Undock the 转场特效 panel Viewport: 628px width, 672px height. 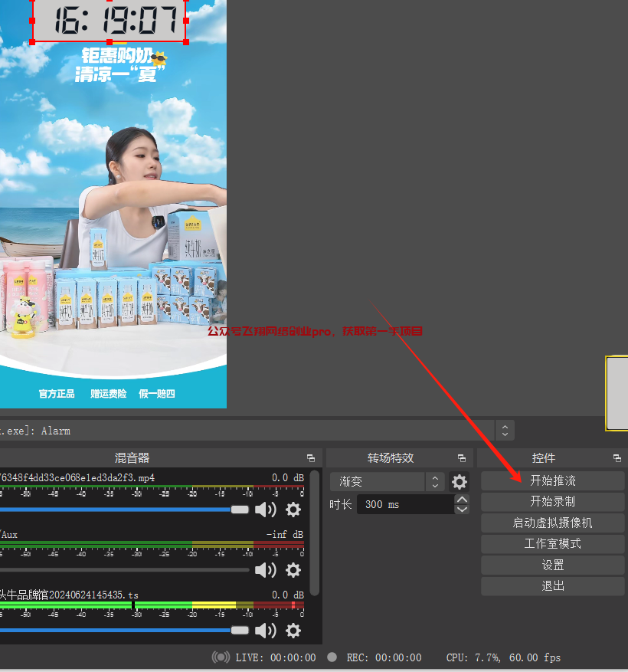461,458
